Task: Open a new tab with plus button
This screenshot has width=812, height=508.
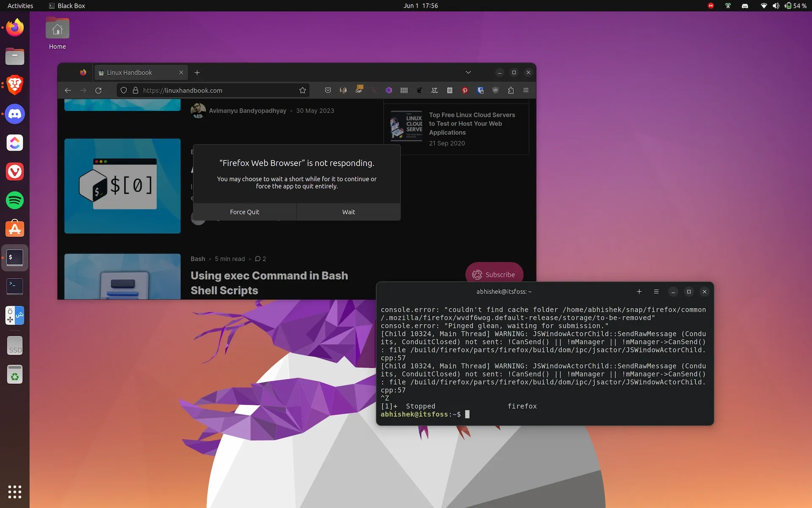Action: click(x=197, y=72)
